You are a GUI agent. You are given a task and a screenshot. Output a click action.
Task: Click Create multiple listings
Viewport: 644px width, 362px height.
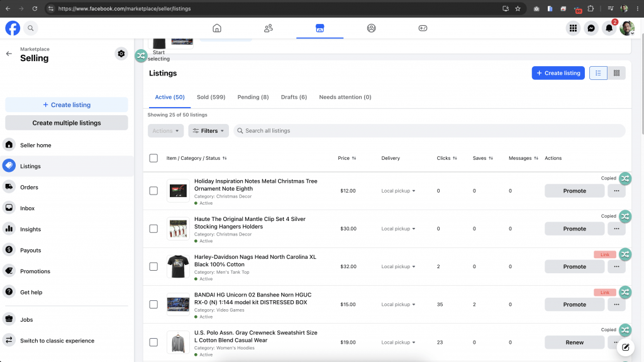pos(67,123)
